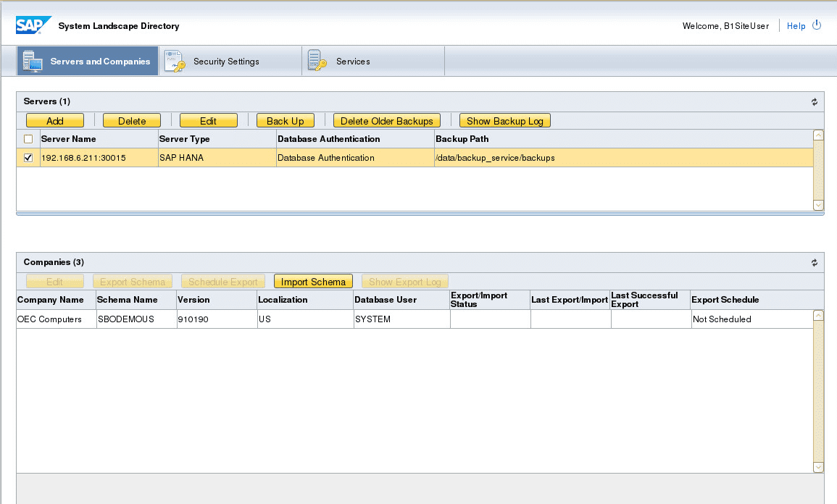Click the Services gear icon

click(317, 61)
